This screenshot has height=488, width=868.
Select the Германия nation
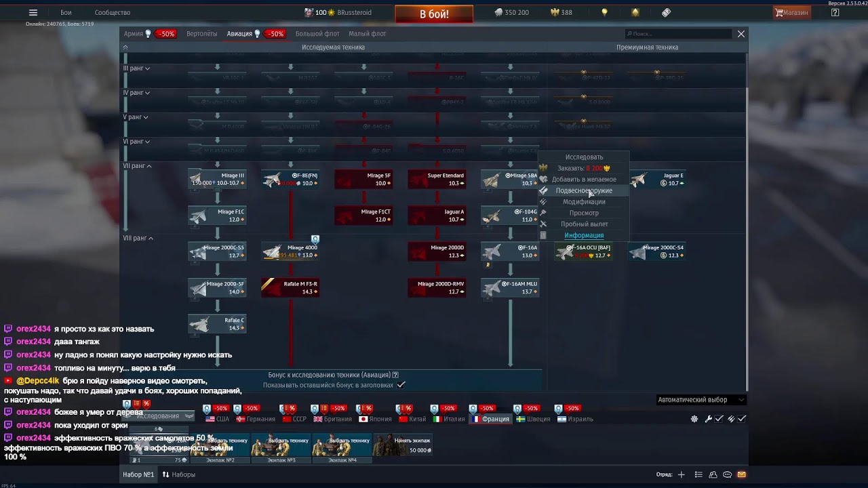[x=256, y=419]
